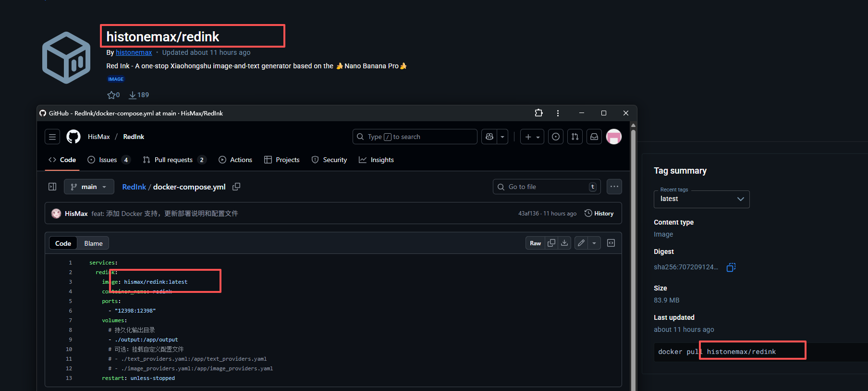The image size is (868, 391).
Task: Switch to the Actions tab
Action: 235,160
